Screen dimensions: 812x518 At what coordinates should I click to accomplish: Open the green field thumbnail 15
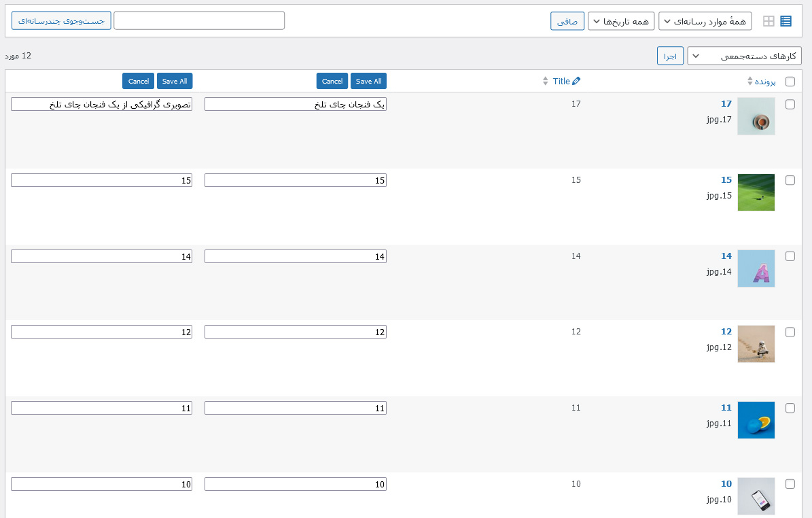[x=756, y=192]
